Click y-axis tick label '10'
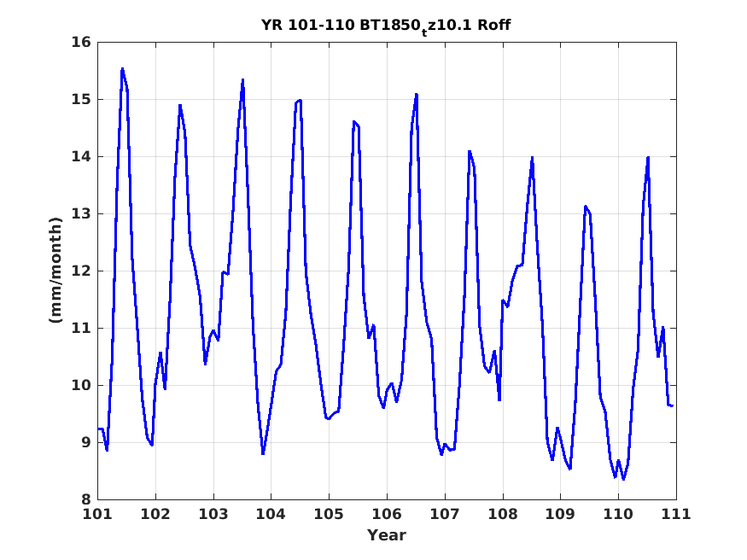747x560 pixels. [81, 385]
